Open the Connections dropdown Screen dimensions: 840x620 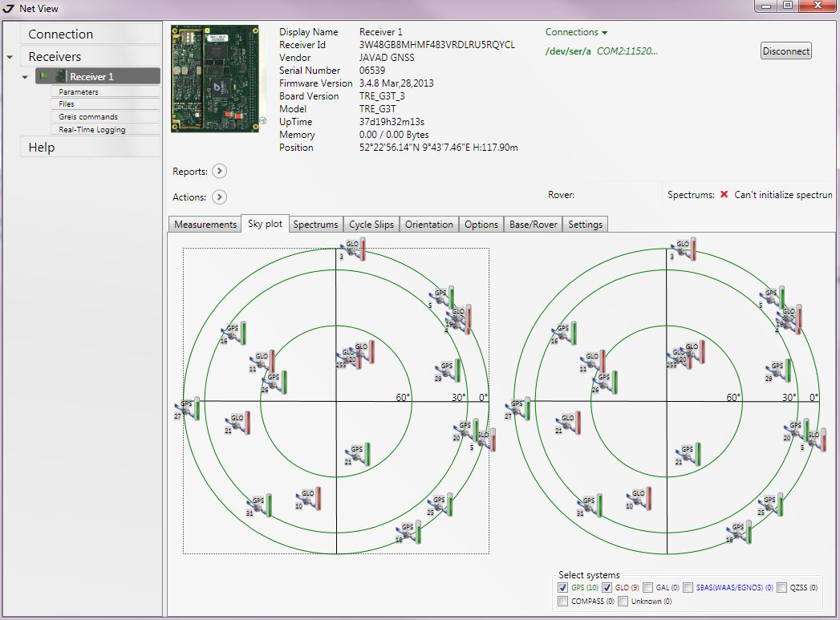[x=576, y=32]
